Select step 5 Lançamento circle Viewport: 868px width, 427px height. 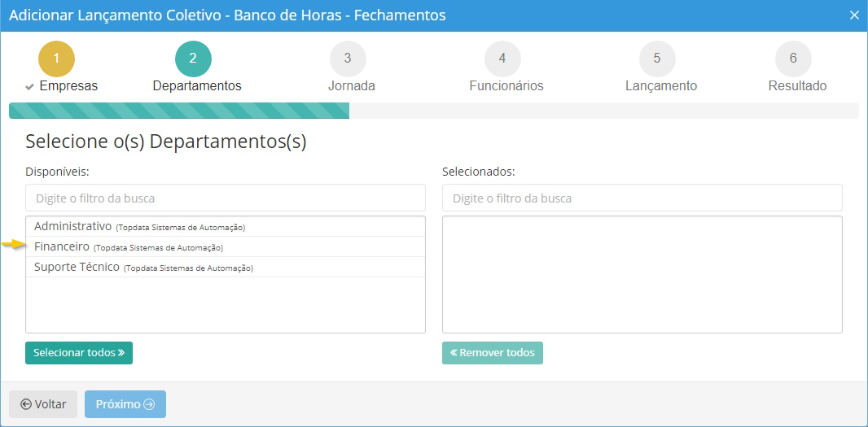tap(657, 59)
